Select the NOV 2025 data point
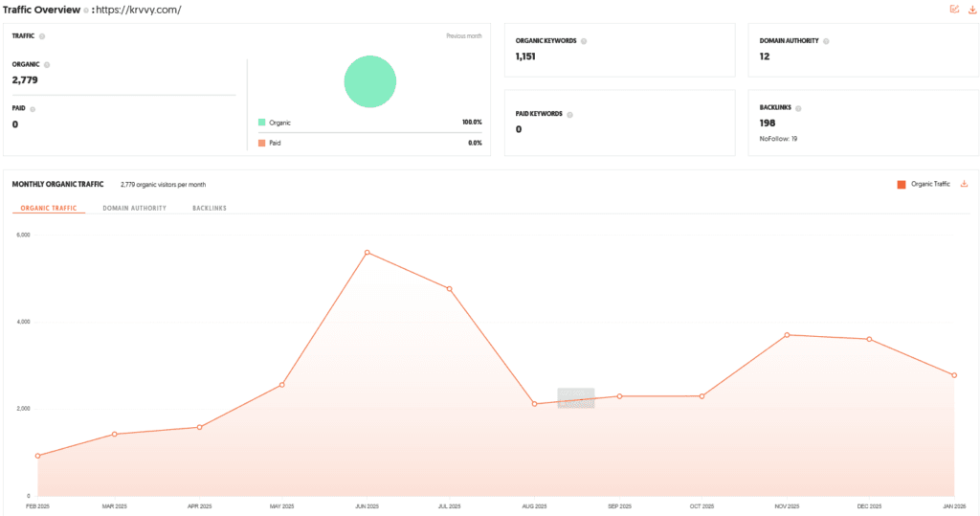980x516 pixels. [787, 335]
